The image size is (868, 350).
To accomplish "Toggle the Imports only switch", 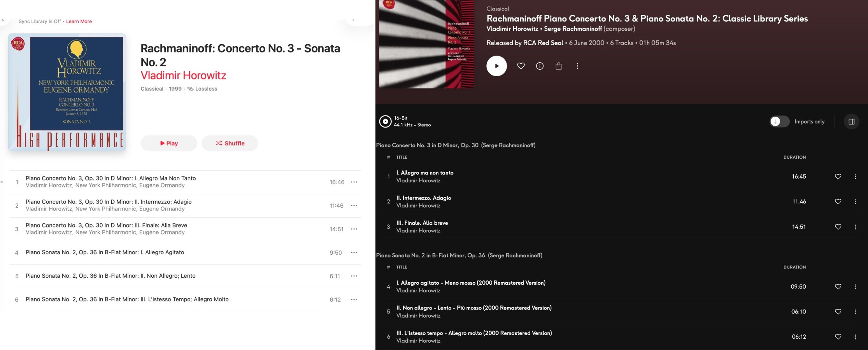I will (779, 122).
